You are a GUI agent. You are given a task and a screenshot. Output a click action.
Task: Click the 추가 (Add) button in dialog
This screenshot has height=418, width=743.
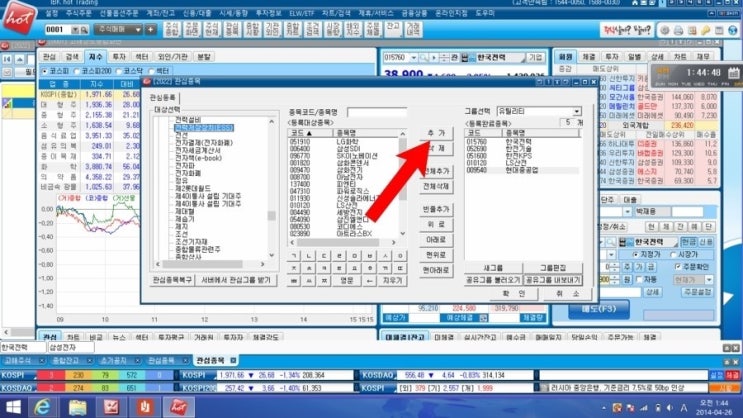(436, 133)
